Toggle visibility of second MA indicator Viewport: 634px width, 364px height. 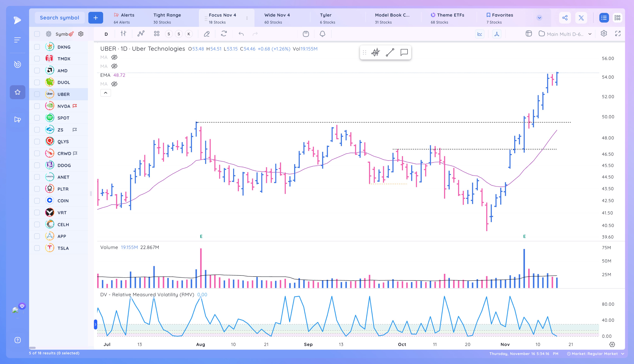tap(114, 66)
